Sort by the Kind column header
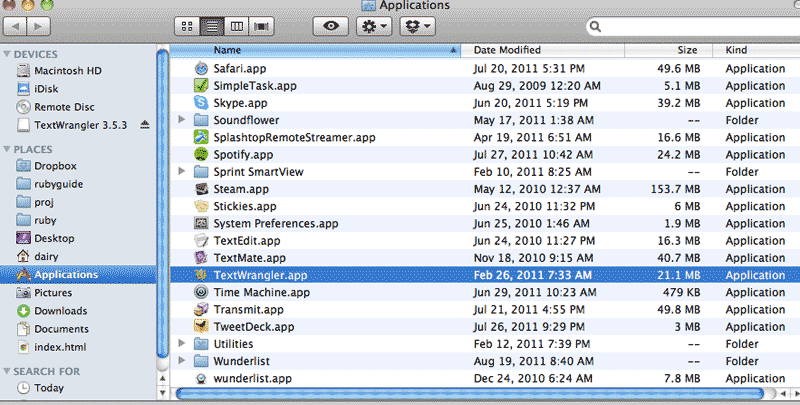The image size is (800, 405). pyautogui.click(x=757, y=50)
